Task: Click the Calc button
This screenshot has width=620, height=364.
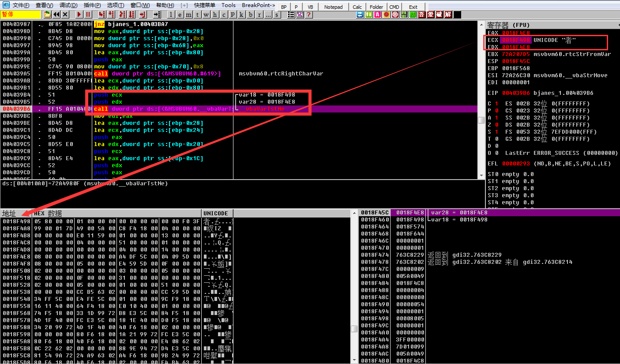Action: pyautogui.click(x=357, y=7)
